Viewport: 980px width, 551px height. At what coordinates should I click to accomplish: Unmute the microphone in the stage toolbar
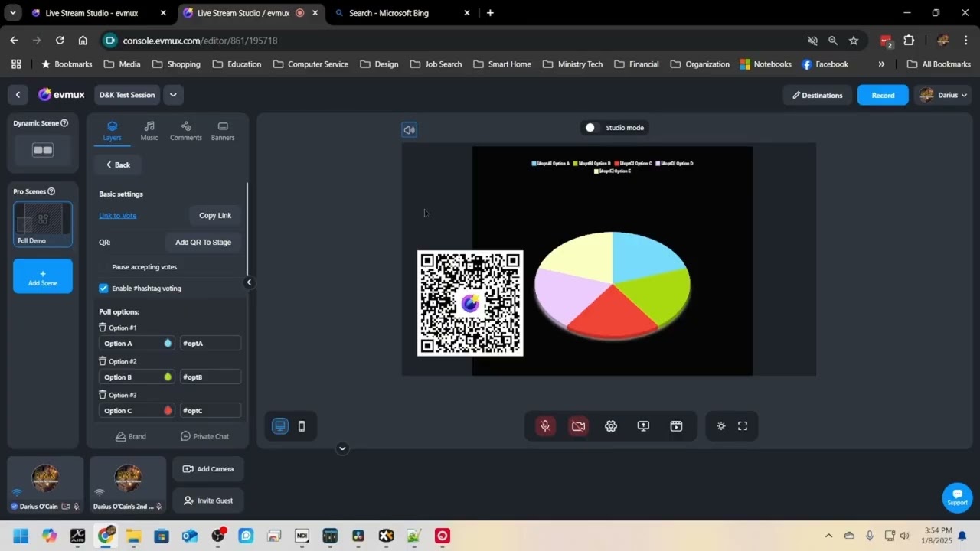(x=545, y=426)
